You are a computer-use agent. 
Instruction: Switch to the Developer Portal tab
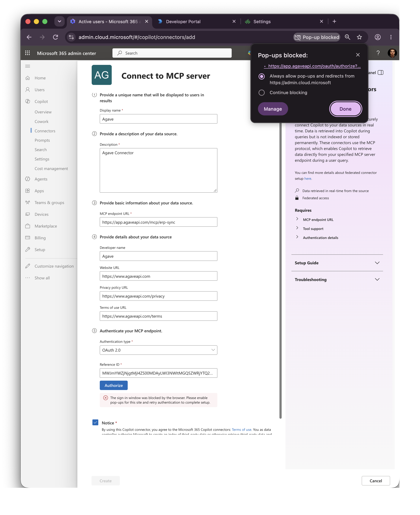[196, 22]
